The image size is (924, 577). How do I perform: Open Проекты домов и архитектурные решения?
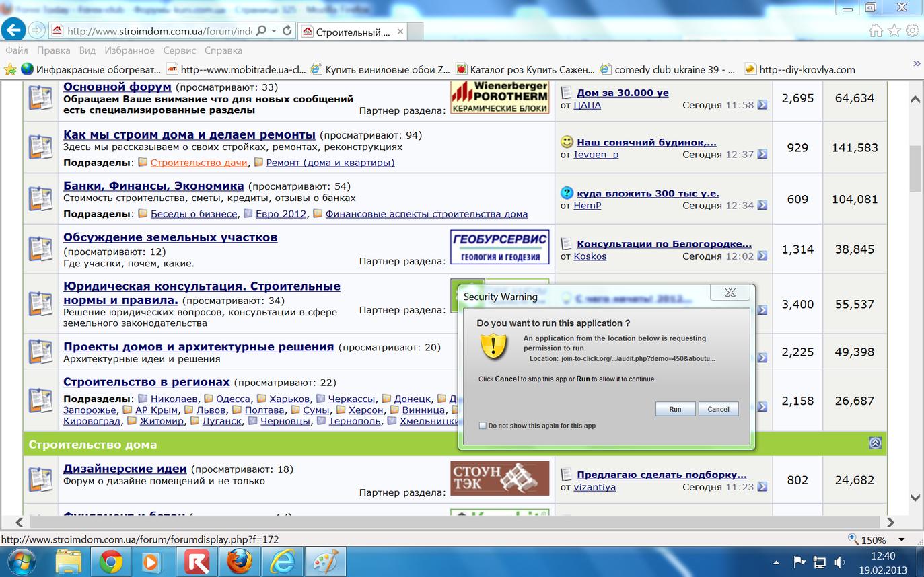(x=199, y=347)
